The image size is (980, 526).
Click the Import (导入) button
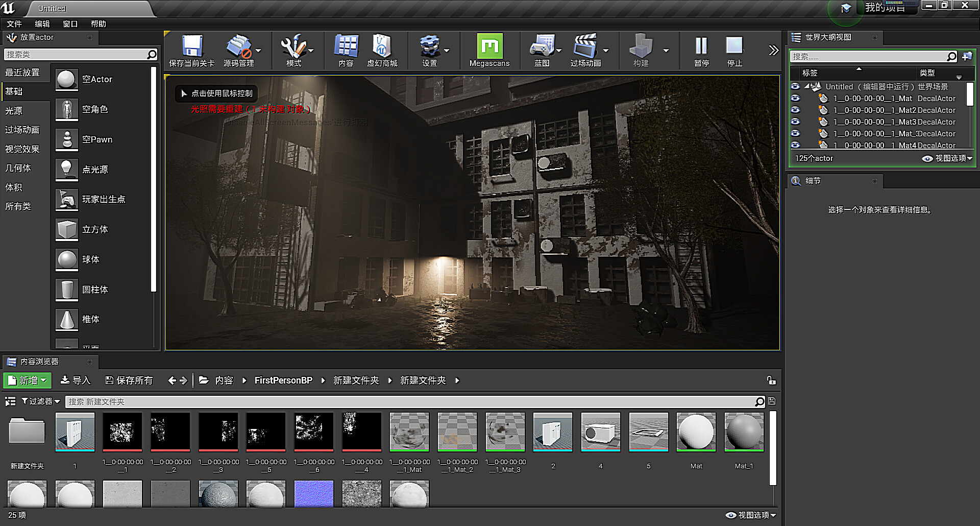click(x=75, y=380)
